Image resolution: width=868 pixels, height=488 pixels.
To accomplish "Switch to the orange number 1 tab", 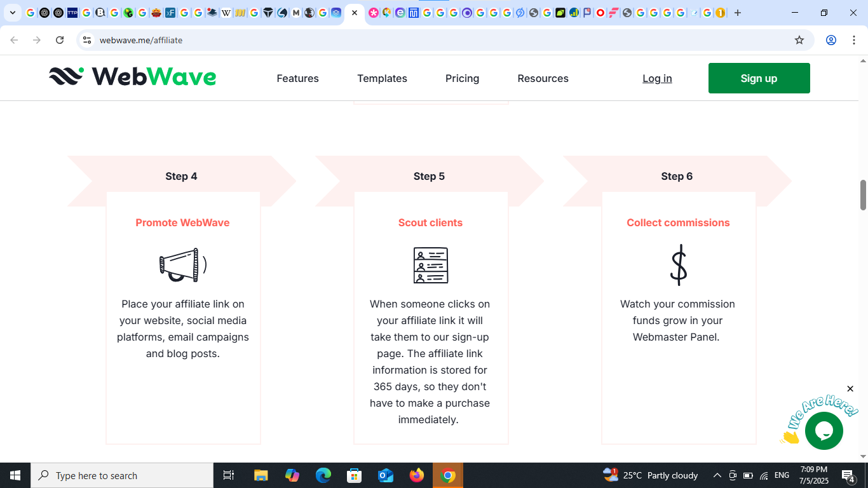I will (721, 13).
